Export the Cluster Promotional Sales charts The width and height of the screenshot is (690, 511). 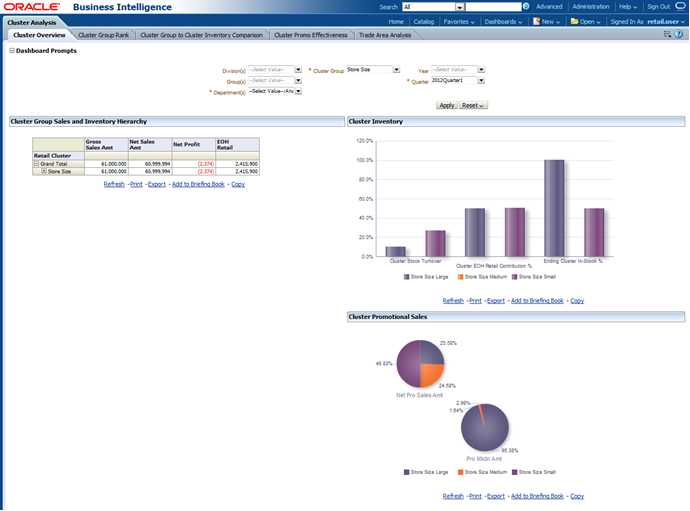point(495,496)
